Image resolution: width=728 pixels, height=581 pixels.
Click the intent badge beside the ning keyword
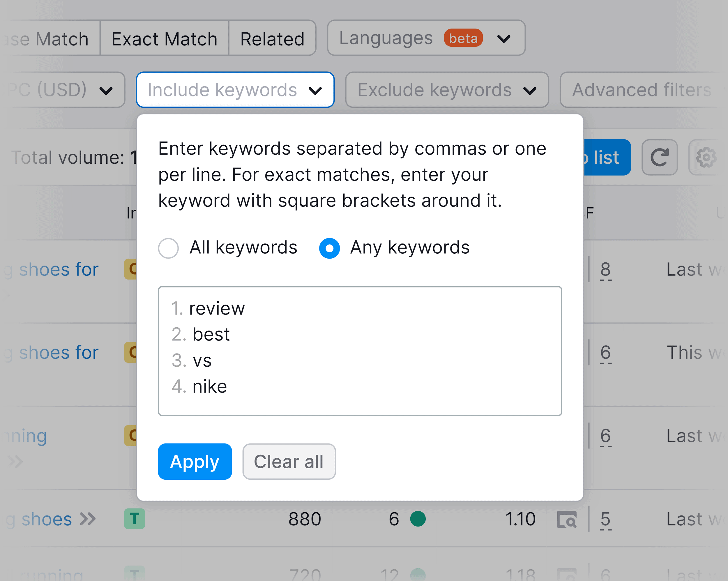(x=130, y=436)
